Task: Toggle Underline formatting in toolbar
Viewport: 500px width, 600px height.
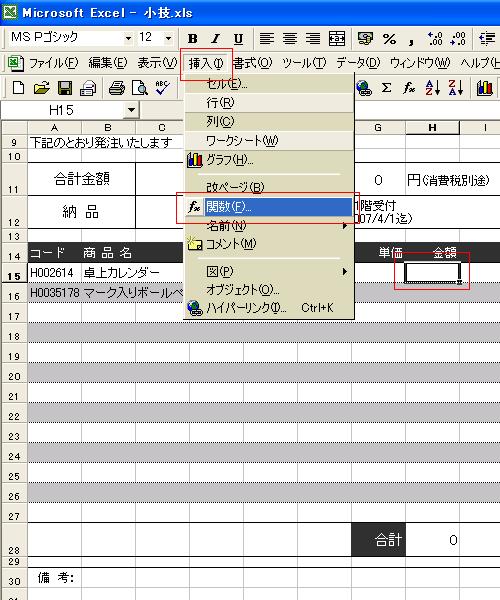Action: click(x=238, y=39)
